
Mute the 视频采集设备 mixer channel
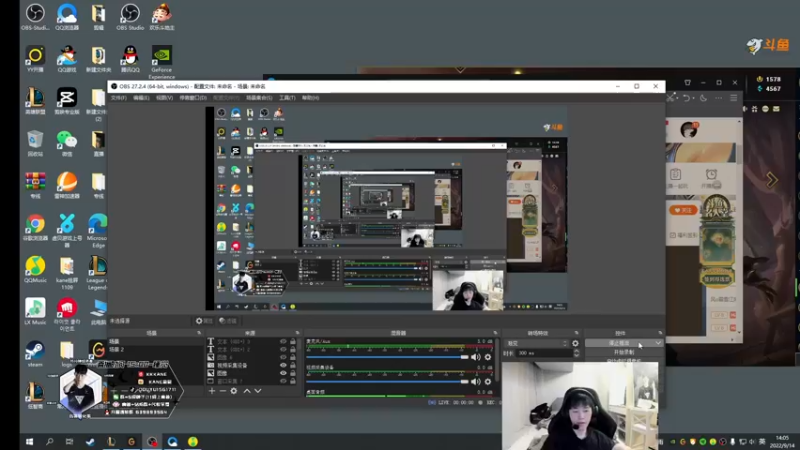(x=476, y=382)
